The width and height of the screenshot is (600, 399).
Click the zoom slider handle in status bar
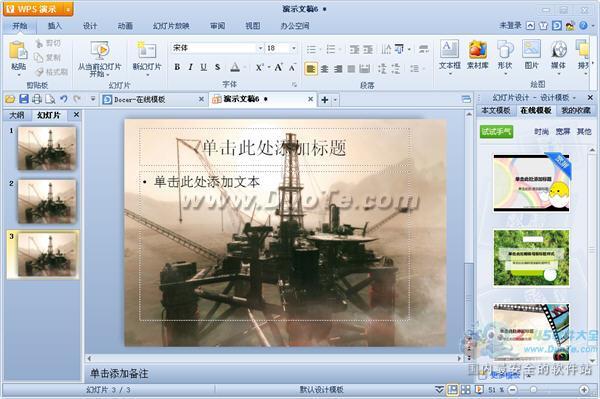[533, 390]
